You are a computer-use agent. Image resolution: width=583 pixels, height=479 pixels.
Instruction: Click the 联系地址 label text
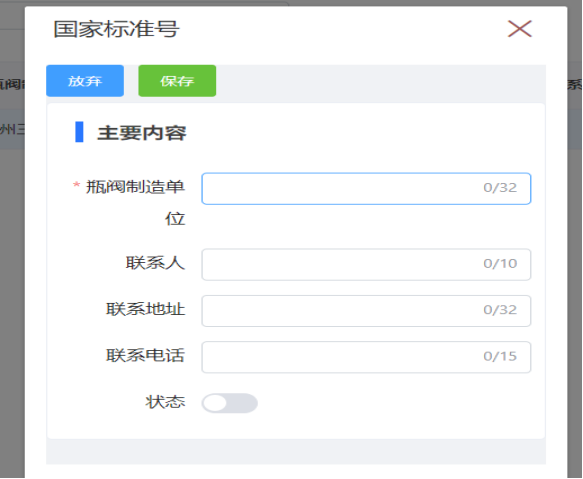[x=146, y=309]
